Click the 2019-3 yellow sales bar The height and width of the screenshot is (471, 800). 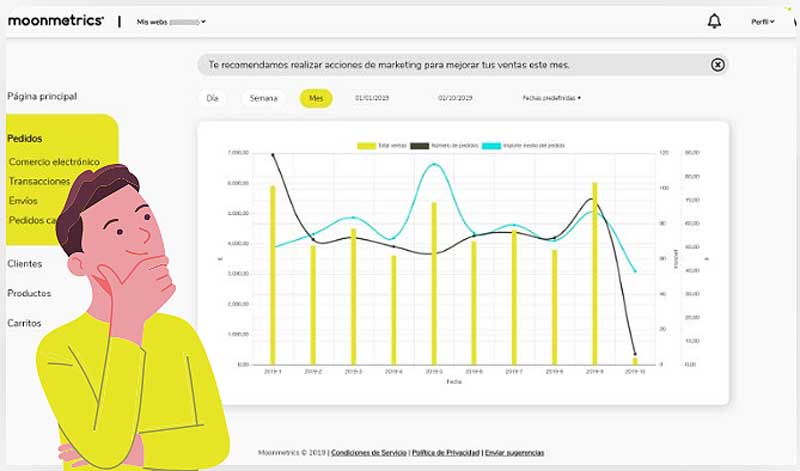click(x=353, y=296)
